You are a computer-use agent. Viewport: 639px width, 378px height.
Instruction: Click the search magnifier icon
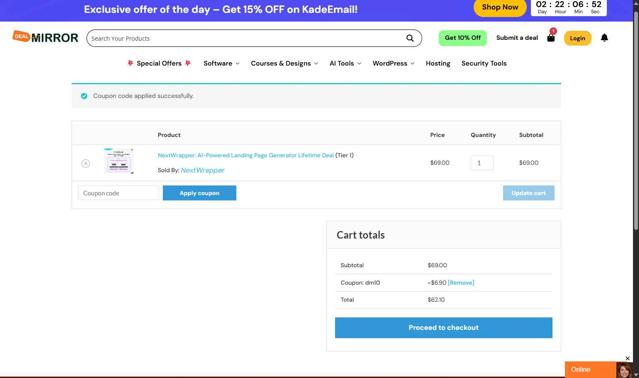point(410,38)
